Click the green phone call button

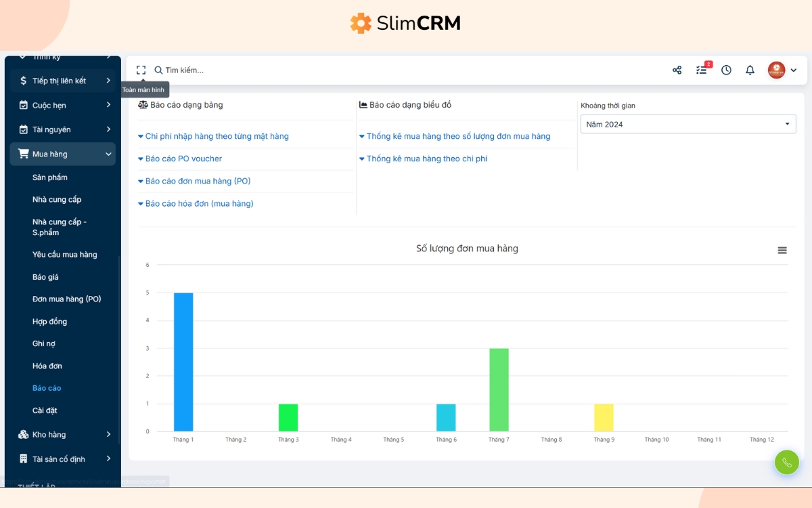(x=786, y=462)
